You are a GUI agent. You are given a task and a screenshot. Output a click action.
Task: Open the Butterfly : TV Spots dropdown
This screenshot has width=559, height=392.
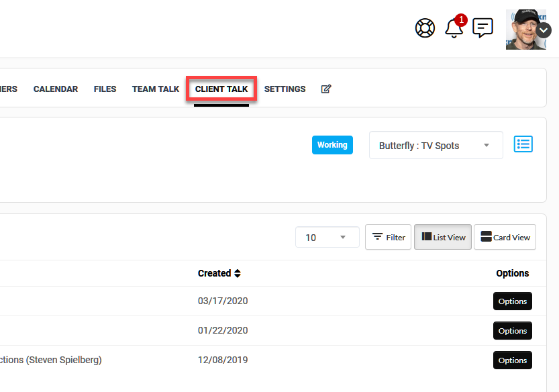click(436, 145)
